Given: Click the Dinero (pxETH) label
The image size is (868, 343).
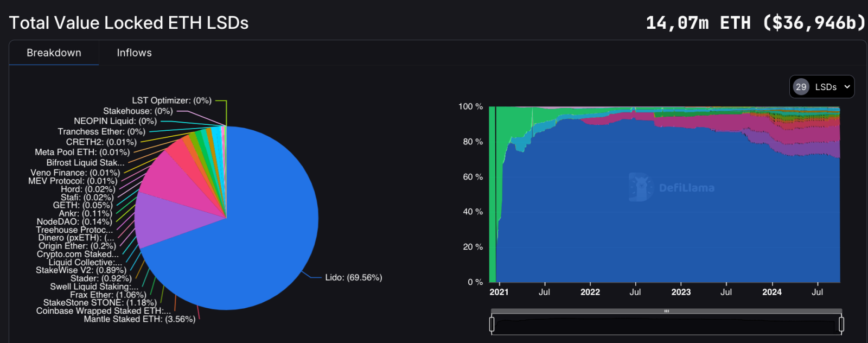Looking at the screenshot, I should coord(76,238).
